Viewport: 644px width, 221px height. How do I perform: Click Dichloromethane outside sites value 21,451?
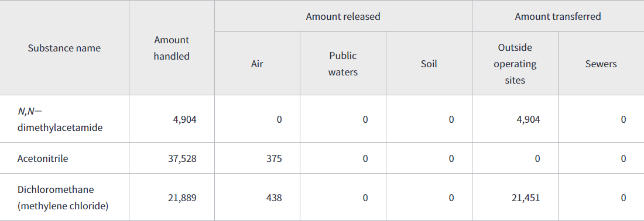pyautogui.click(x=526, y=198)
